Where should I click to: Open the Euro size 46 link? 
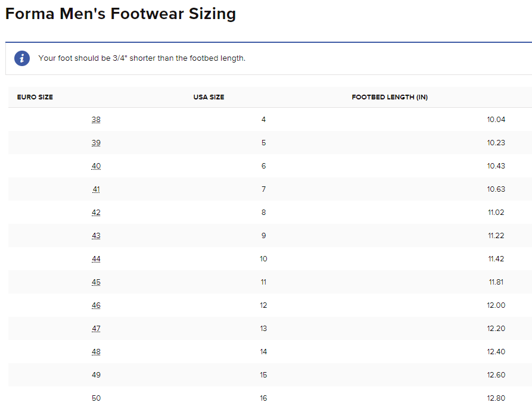96,305
